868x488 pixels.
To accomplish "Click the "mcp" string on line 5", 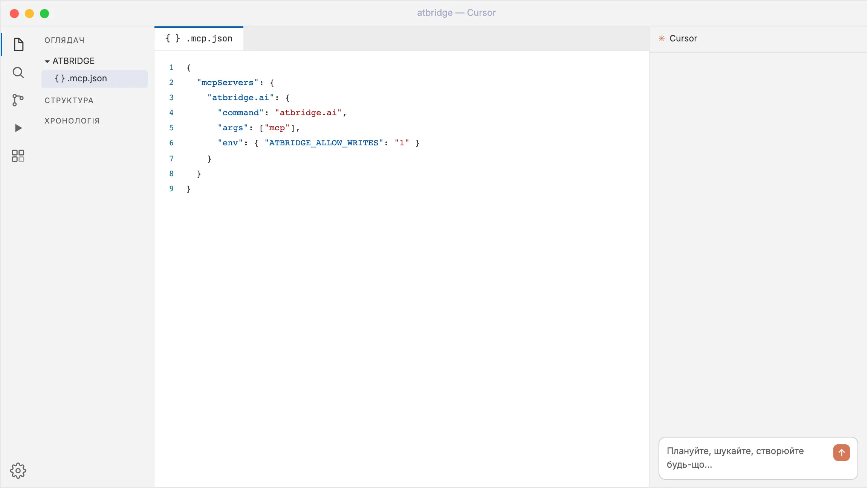I will (277, 128).
